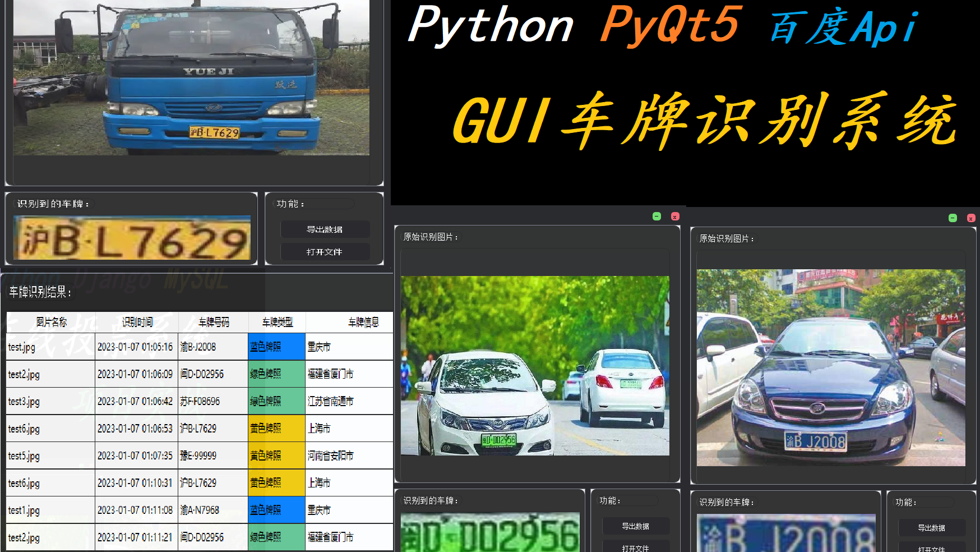Click the blue recognized plate J2008 image
The height and width of the screenshot is (552, 980).
coord(786,533)
